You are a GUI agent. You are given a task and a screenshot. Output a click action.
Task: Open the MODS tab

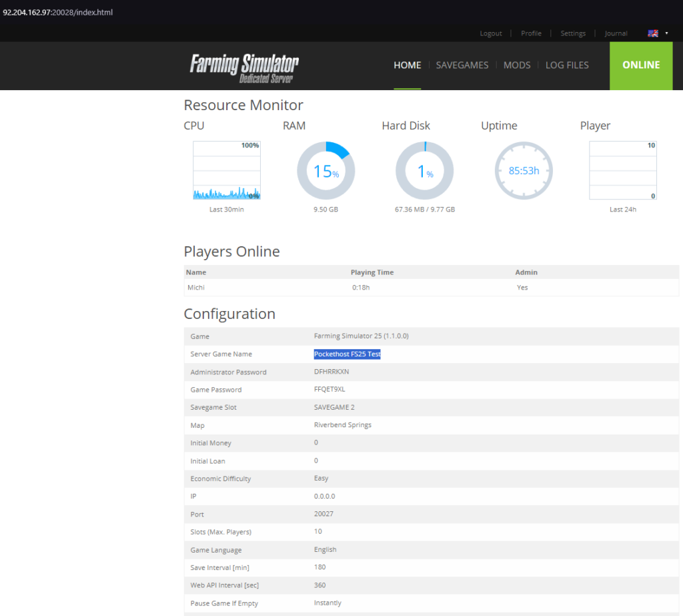click(517, 65)
